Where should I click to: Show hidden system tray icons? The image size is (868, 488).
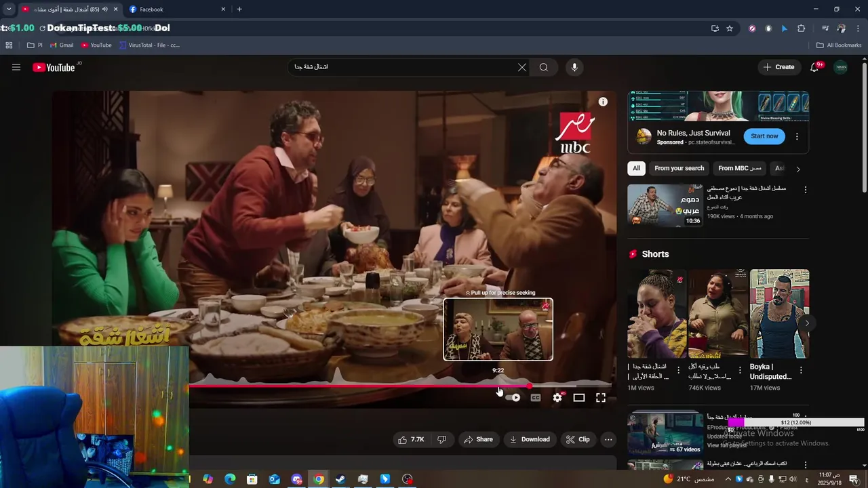point(728,479)
